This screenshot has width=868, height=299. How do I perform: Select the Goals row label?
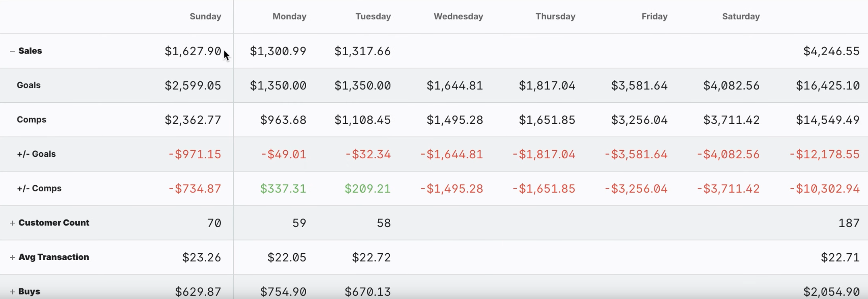(x=29, y=85)
